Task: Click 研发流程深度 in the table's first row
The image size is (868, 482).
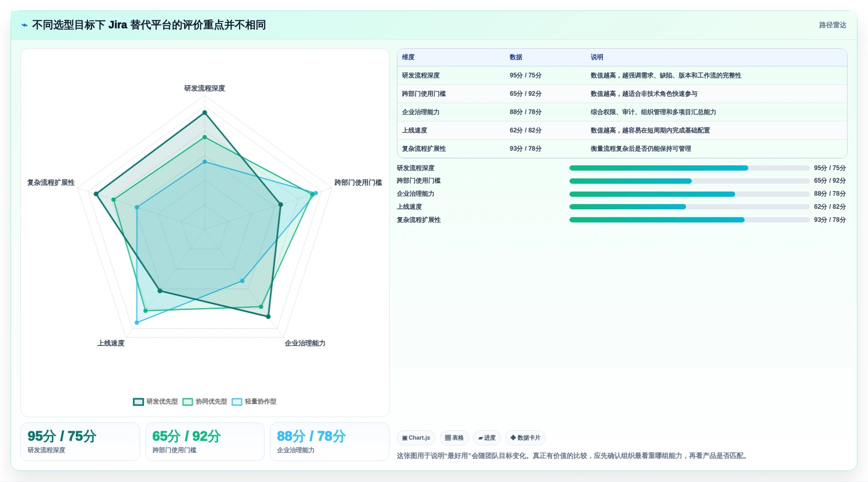Action: [x=421, y=76]
